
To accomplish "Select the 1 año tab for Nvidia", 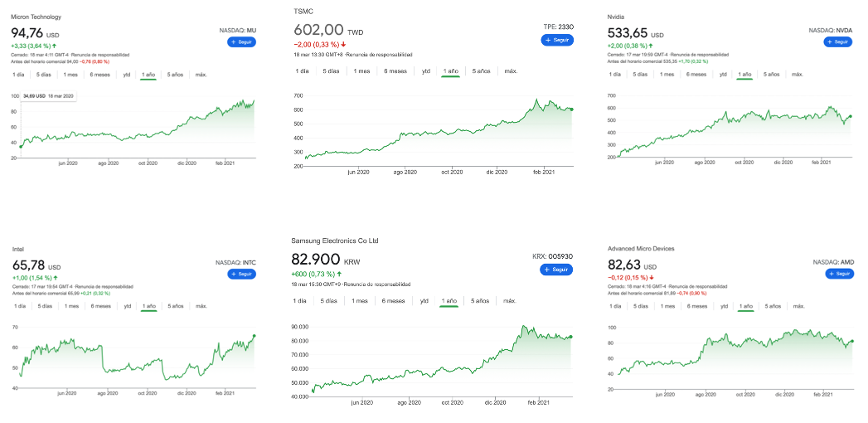I will coord(744,75).
